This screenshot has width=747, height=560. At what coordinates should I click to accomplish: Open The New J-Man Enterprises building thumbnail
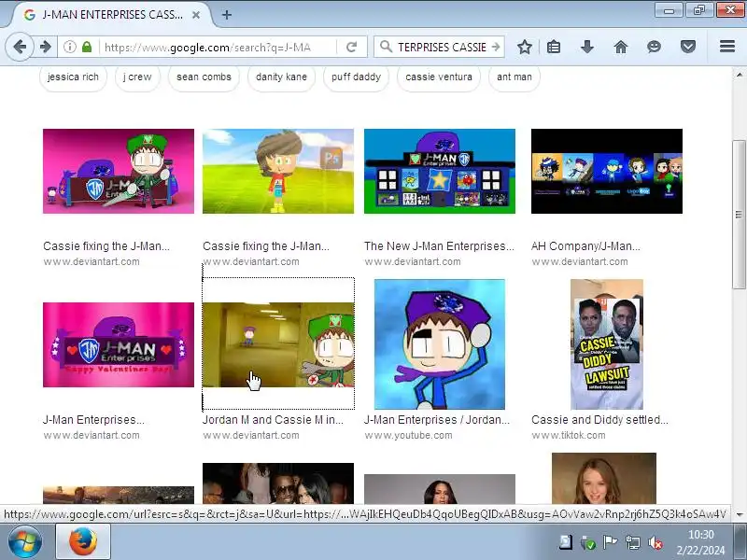440,171
